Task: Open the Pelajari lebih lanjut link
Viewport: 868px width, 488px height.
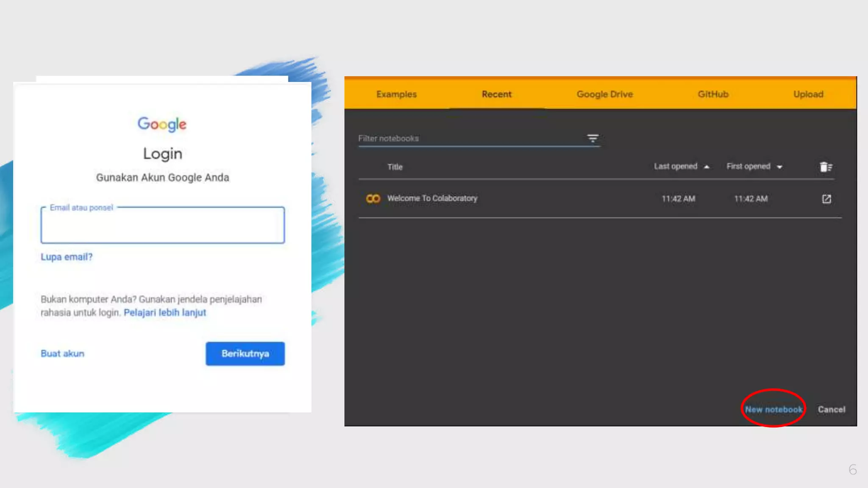Action: pyautogui.click(x=165, y=312)
